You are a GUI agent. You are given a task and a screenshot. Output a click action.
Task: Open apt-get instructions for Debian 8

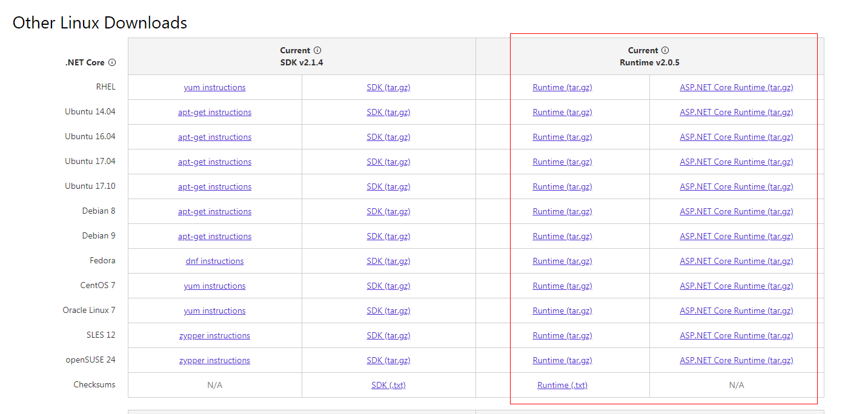[215, 211]
